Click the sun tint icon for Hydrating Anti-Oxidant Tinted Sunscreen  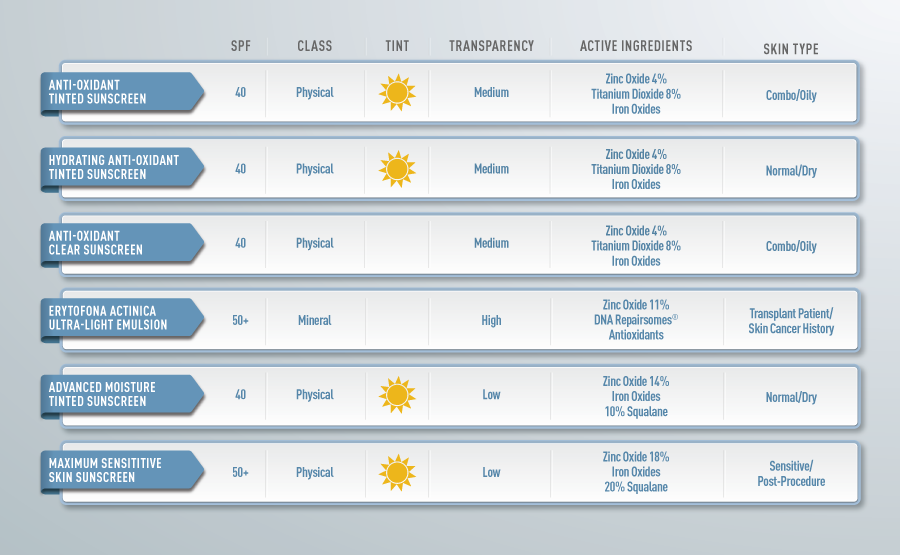coord(397,169)
